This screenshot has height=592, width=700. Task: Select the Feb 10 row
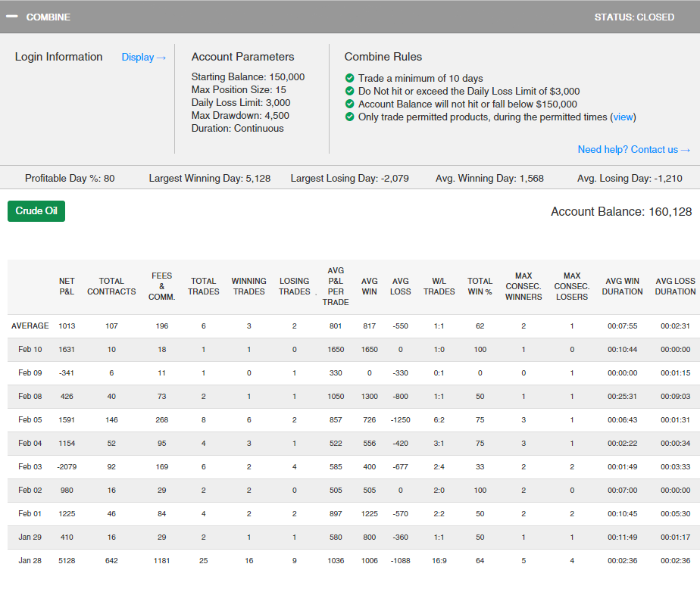(30, 349)
